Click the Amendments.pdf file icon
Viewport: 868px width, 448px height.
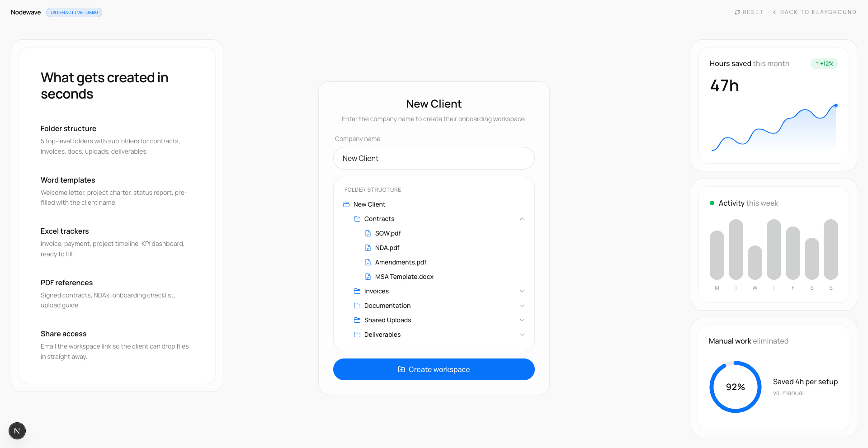point(368,262)
